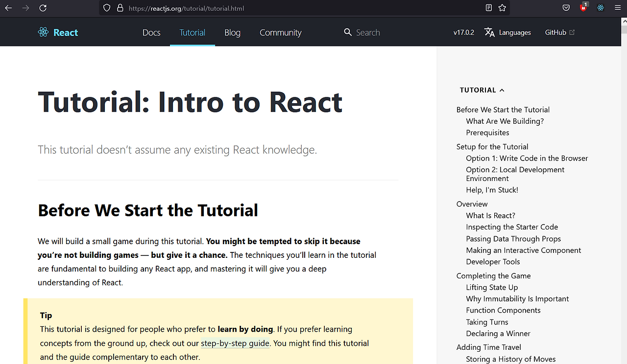The width and height of the screenshot is (627, 364).
Task: Reload the page with the refresh icon
Action: click(x=43, y=8)
